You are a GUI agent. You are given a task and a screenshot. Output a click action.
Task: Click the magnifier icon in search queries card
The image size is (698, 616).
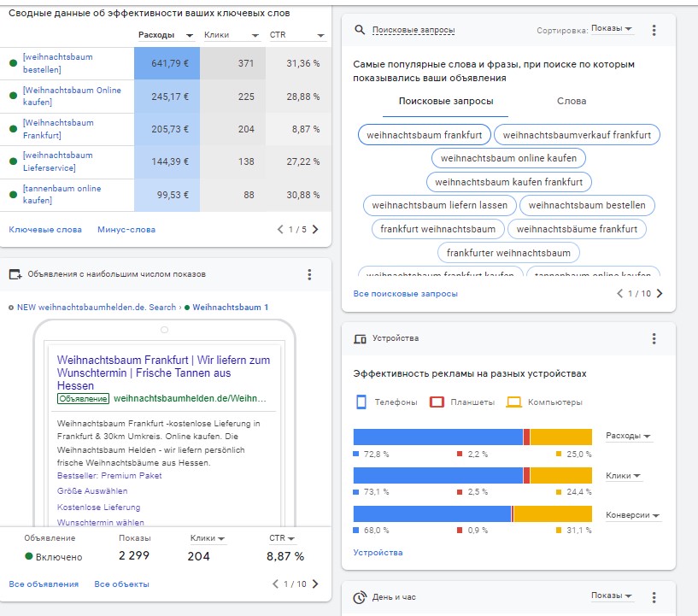[360, 30]
